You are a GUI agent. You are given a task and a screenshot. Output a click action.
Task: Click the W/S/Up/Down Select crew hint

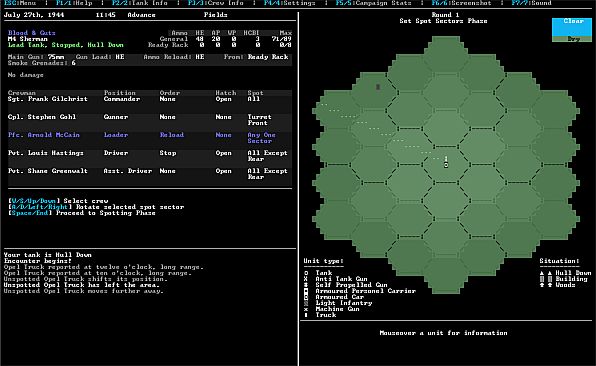pos(58,201)
